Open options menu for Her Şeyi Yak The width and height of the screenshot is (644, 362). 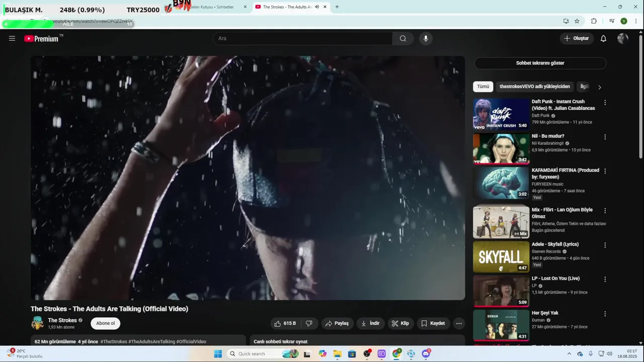605,313
